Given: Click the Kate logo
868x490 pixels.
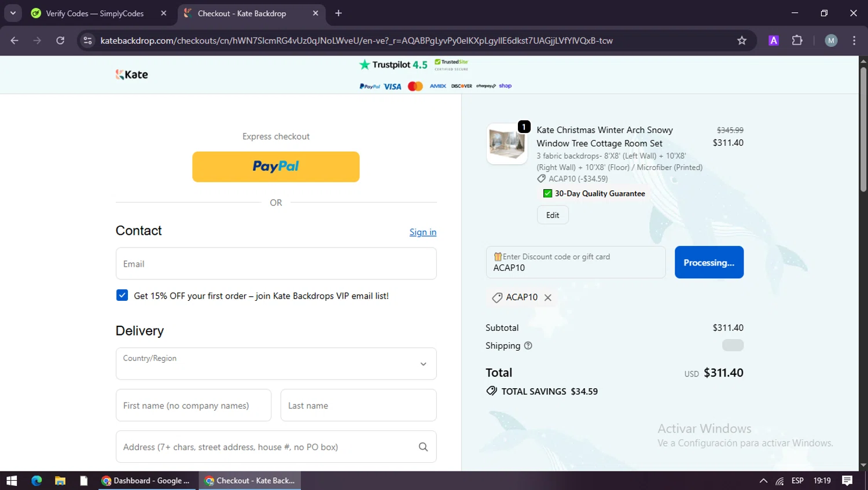Looking at the screenshot, I should click(132, 75).
